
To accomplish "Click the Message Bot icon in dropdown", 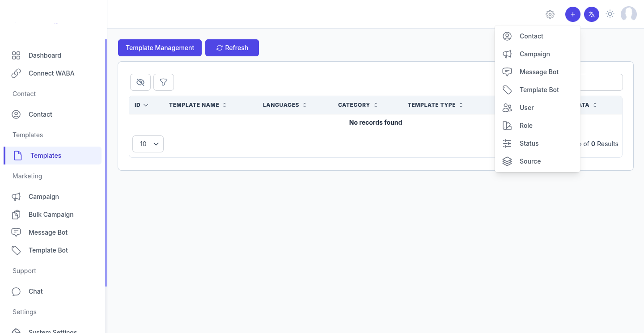I will [507, 72].
